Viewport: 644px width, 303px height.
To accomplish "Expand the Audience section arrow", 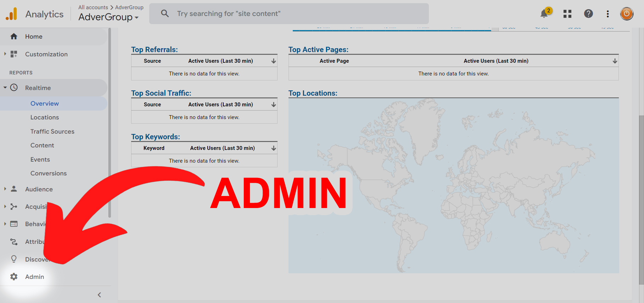I will point(5,189).
